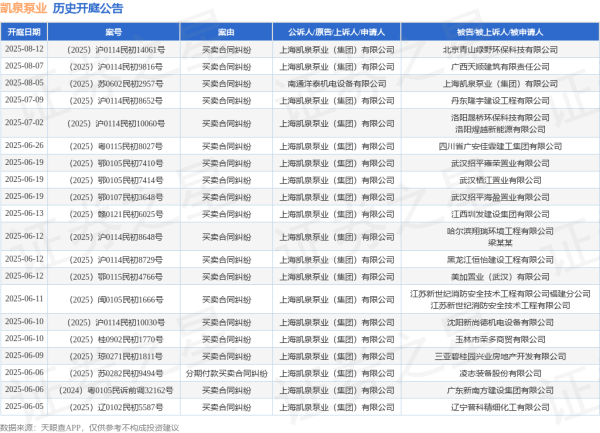Click defendant 洛阳晟桥环保科技有限公司
Screen dimensions: 600x433
click(500, 118)
